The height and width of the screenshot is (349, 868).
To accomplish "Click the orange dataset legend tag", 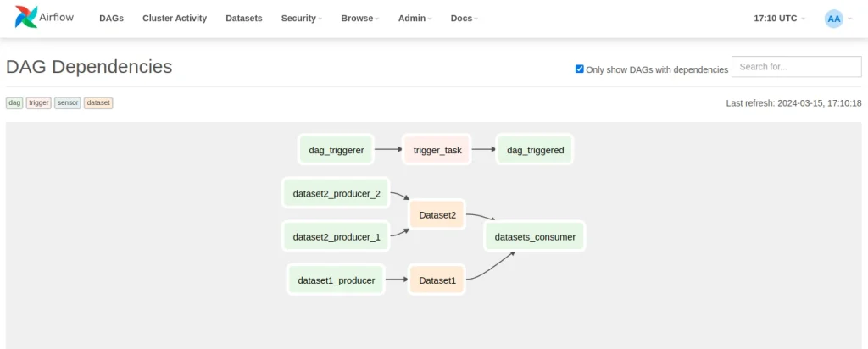I will pos(98,102).
